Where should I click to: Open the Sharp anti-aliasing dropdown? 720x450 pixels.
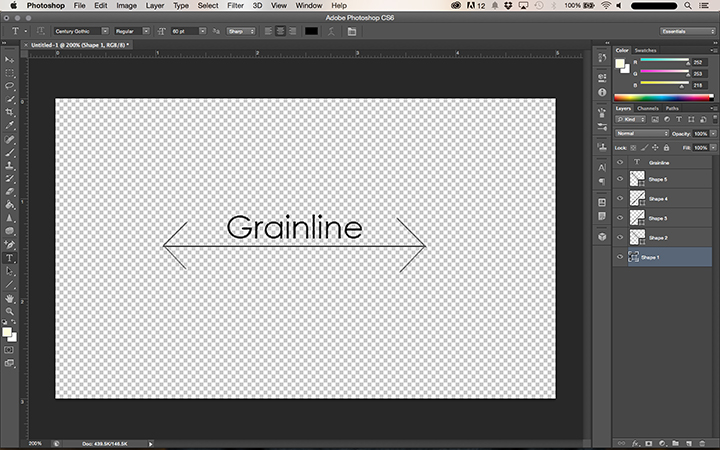[241, 31]
